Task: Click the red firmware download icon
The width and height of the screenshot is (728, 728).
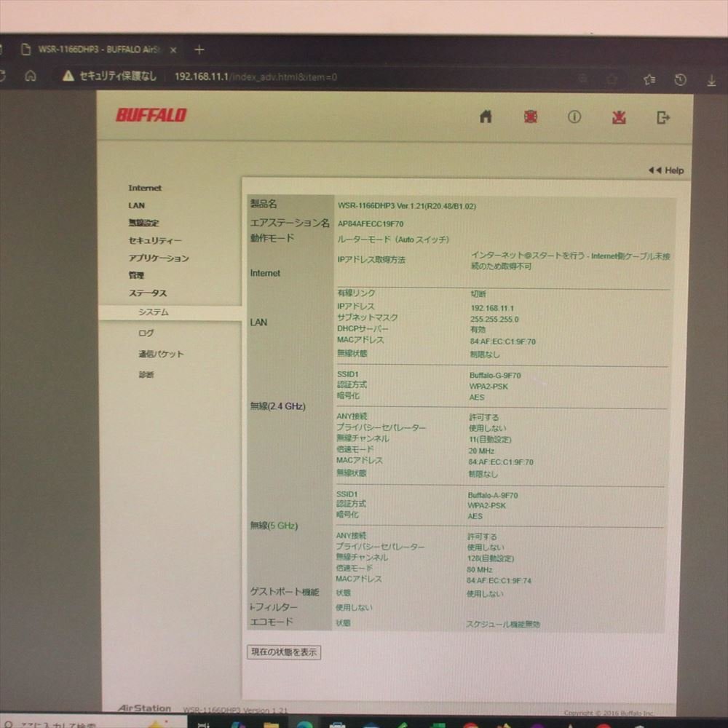Action: coord(618,117)
